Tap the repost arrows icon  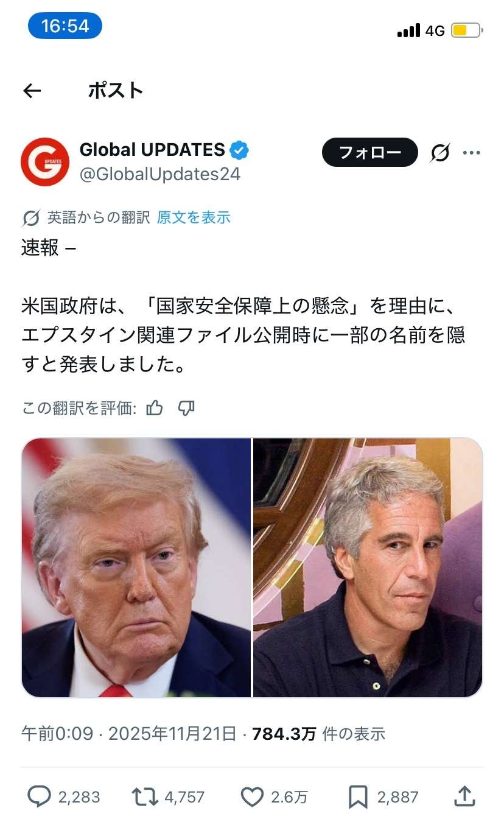145,796
